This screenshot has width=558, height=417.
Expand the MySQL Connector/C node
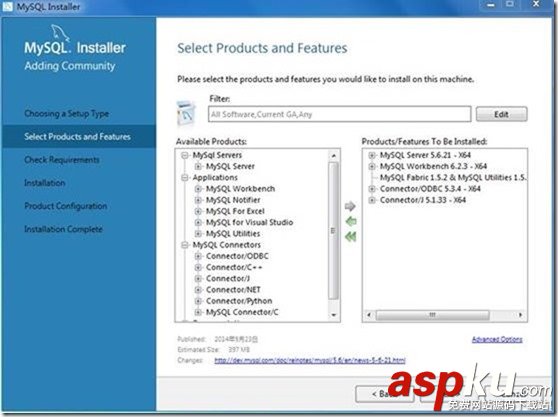tap(198, 312)
